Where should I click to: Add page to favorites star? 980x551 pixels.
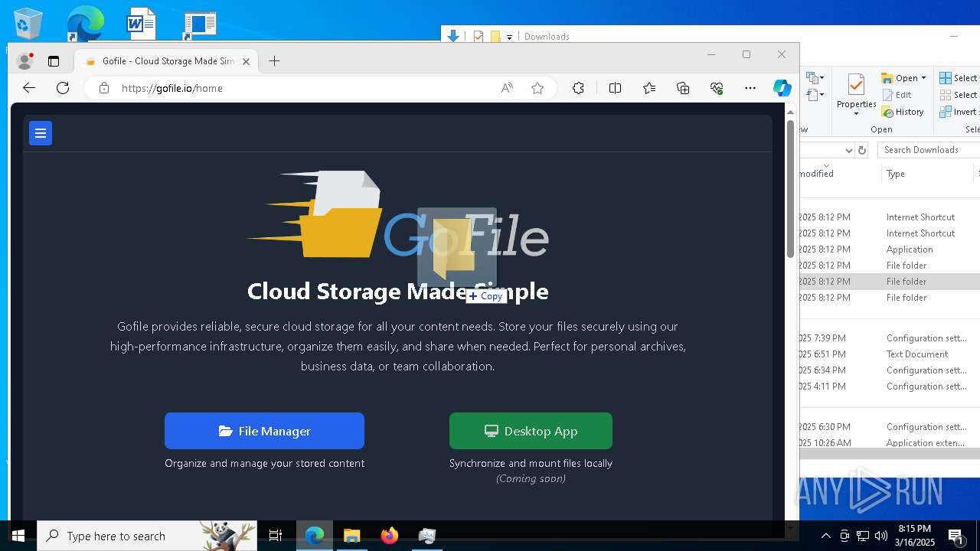point(537,88)
